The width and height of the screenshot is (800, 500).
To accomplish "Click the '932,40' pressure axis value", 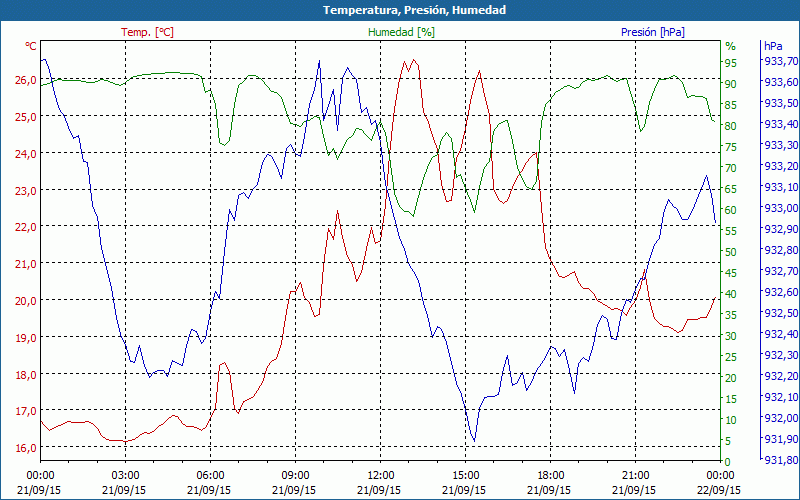I will pos(781,334).
